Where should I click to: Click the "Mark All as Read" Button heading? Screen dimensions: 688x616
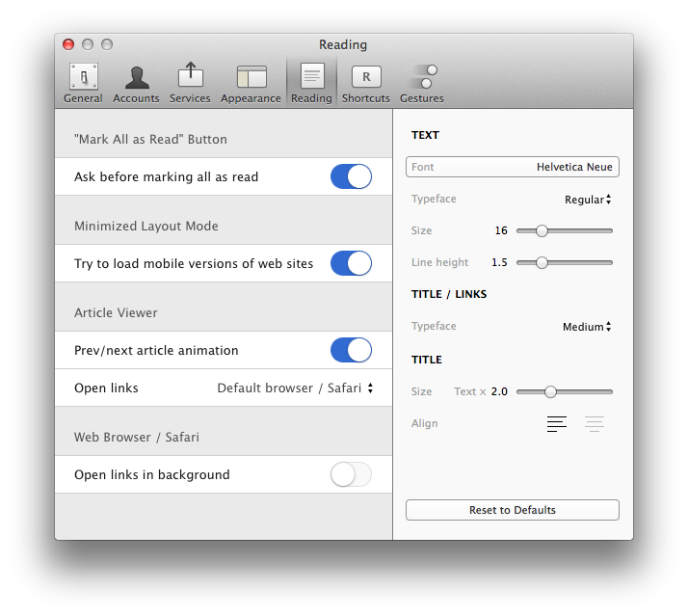150,139
